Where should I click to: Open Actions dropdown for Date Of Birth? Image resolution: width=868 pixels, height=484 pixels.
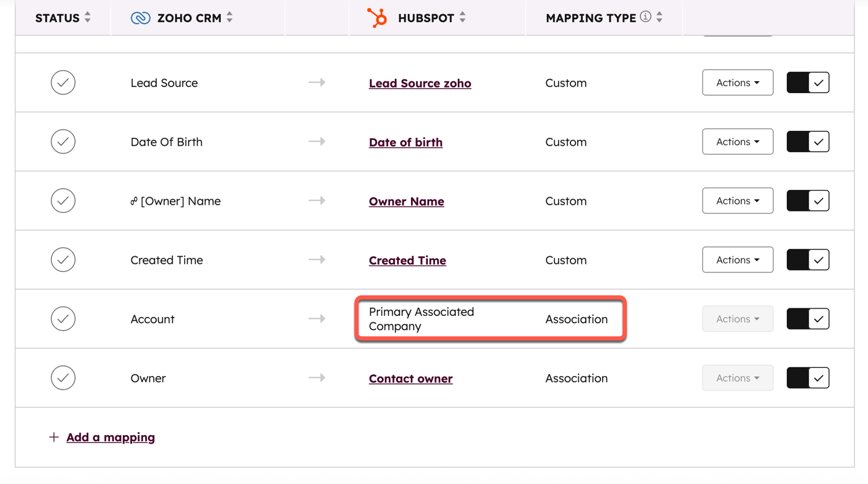(x=738, y=141)
